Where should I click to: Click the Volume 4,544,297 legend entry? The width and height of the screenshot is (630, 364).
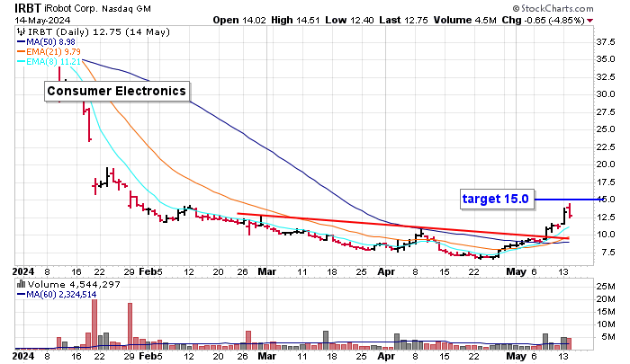(74, 285)
